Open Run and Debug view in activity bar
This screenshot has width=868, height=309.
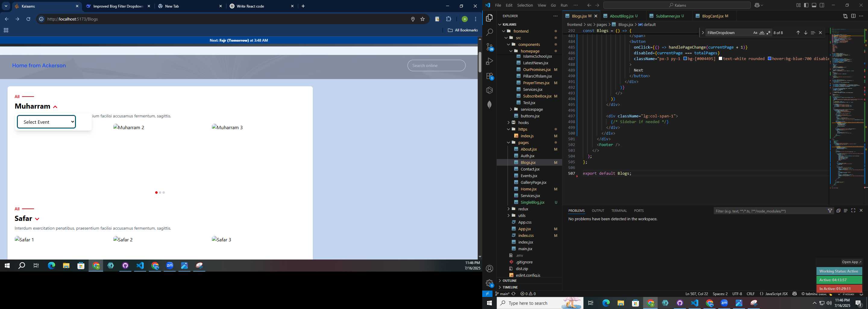(489, 61)
